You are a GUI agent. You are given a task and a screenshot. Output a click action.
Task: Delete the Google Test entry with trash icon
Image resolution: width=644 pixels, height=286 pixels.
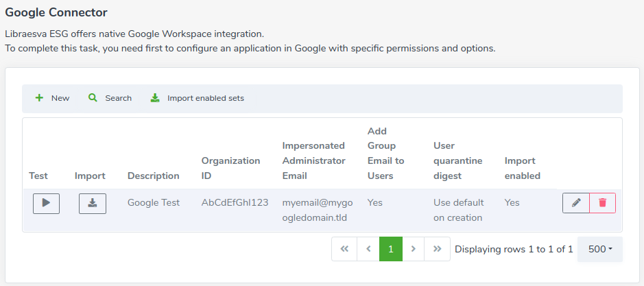603,203
